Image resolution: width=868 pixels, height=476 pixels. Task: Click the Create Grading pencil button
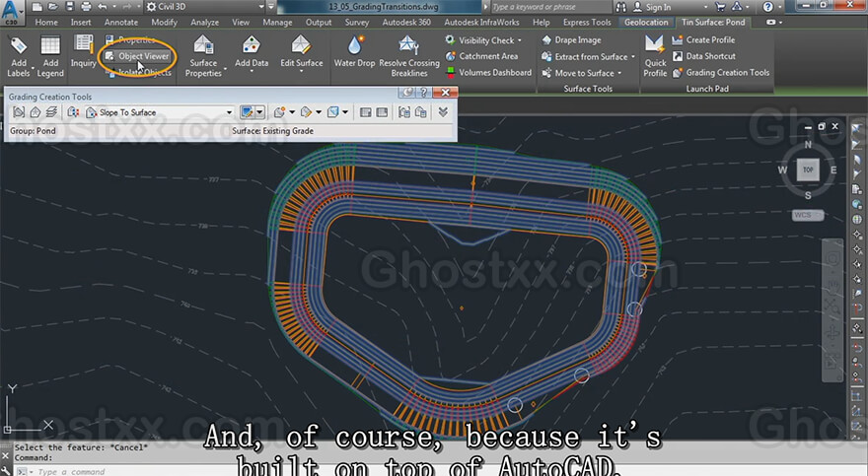pyautogui.click(x=247, y=112)
